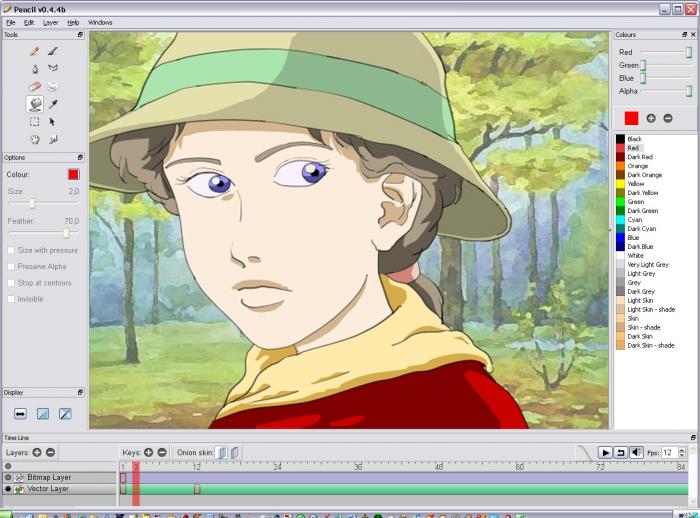Select the Clear frame tool
The image size is (700, 518).
pyautogui.click(x=53, y=86)
